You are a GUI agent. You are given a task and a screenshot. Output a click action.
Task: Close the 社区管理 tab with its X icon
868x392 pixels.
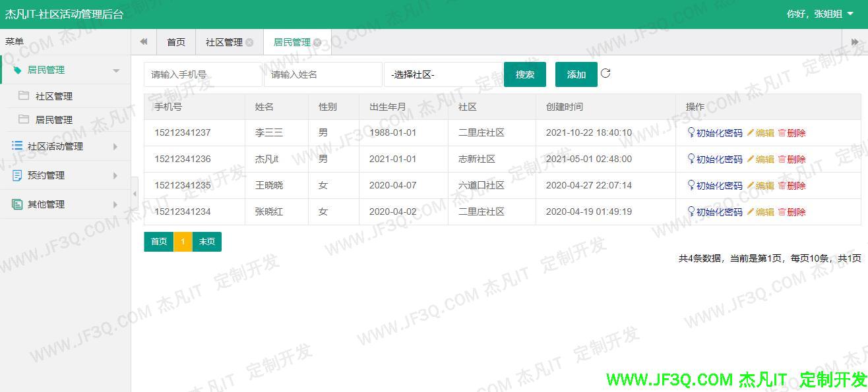point(249,42)
